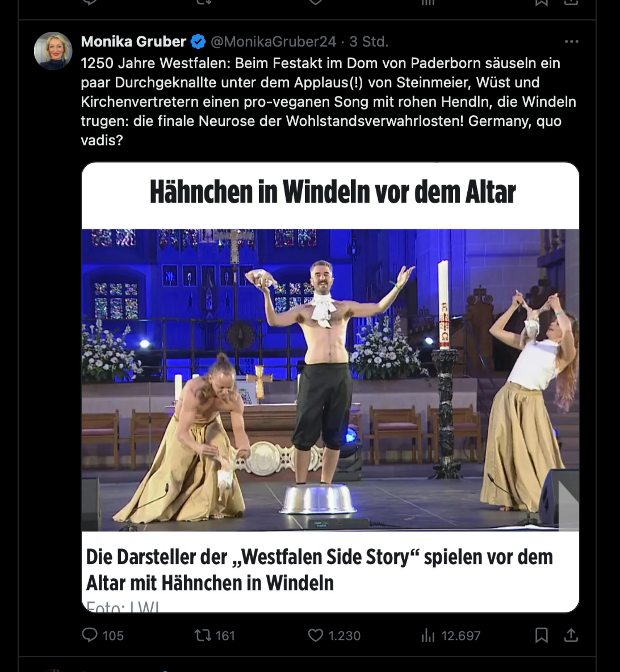Image resolution: width=620 pixels, height=672 pixels.
Task: Click the like count 1.230
Action: tap(344, 636)
